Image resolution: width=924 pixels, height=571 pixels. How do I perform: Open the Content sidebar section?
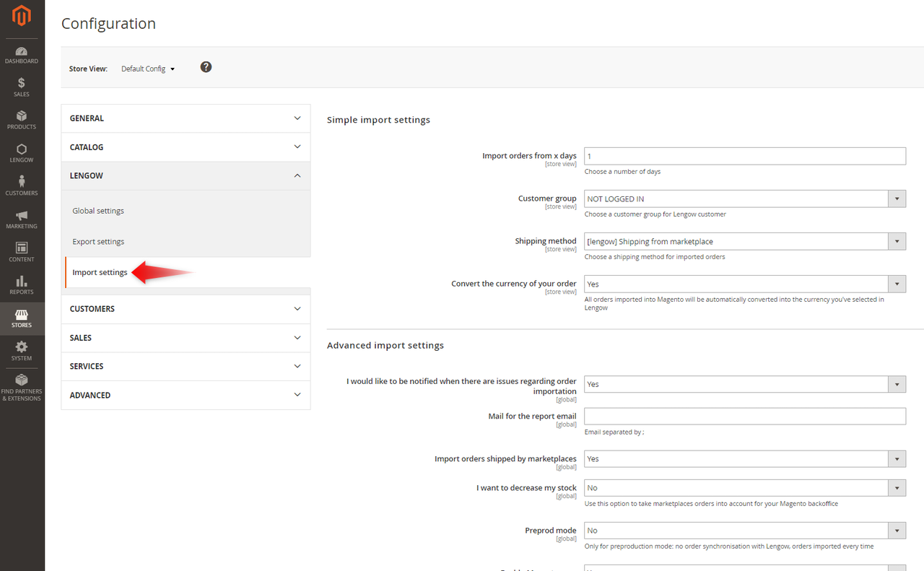pos(22,250)
